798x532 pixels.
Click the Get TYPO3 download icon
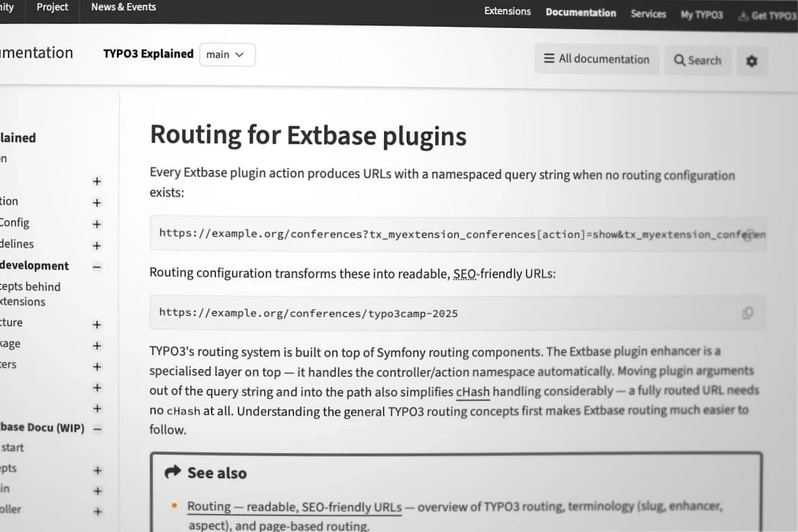point(743,15)
